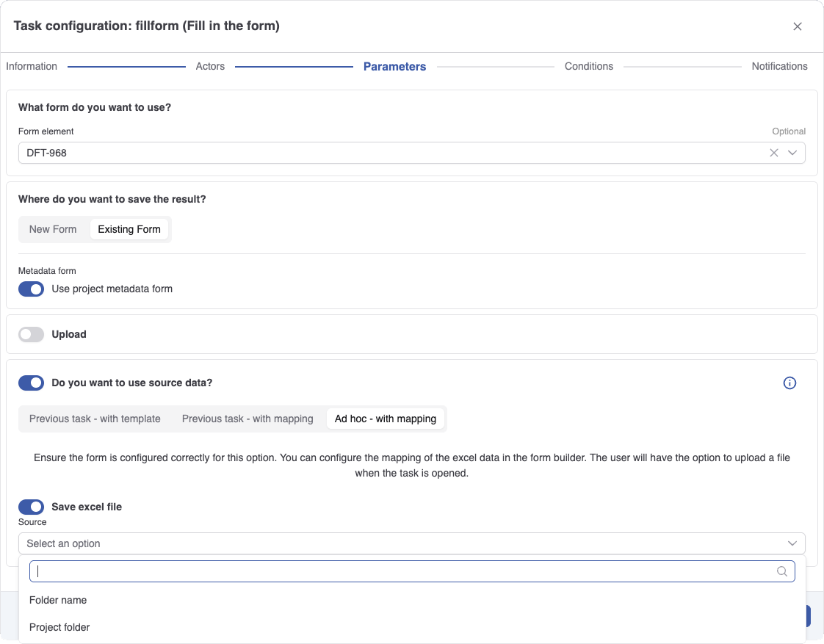The width and height of the screenshot is (824, 644).
Task: Disable the Use project metadata form toggle
Action: pos(31,289)
